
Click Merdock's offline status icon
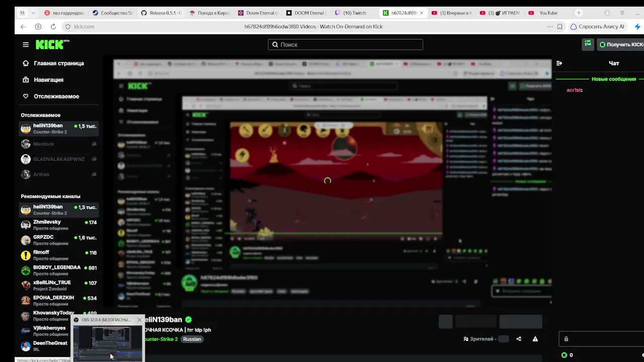(94, 144)
